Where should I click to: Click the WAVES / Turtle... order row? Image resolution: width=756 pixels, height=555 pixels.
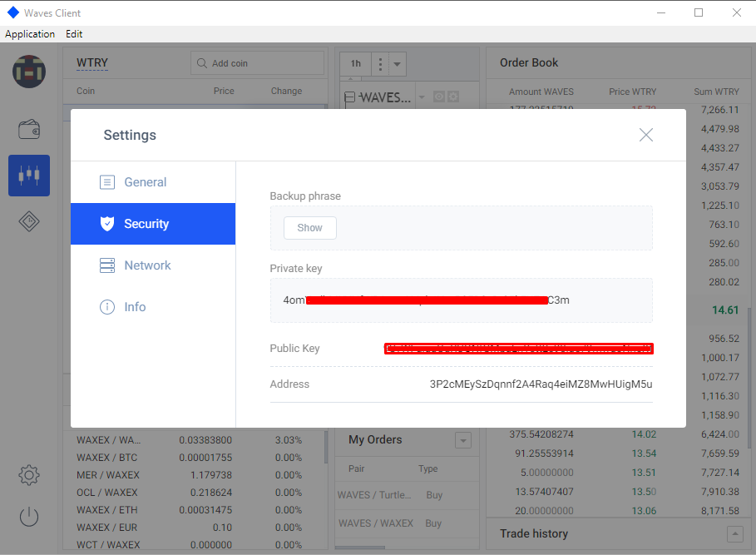pos(407,495)
